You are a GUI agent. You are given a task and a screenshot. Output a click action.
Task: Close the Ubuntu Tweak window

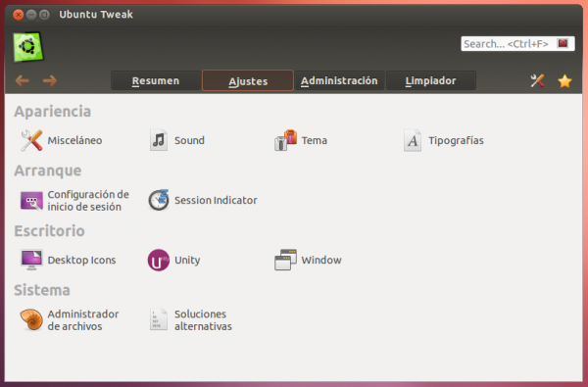(18, 15)
